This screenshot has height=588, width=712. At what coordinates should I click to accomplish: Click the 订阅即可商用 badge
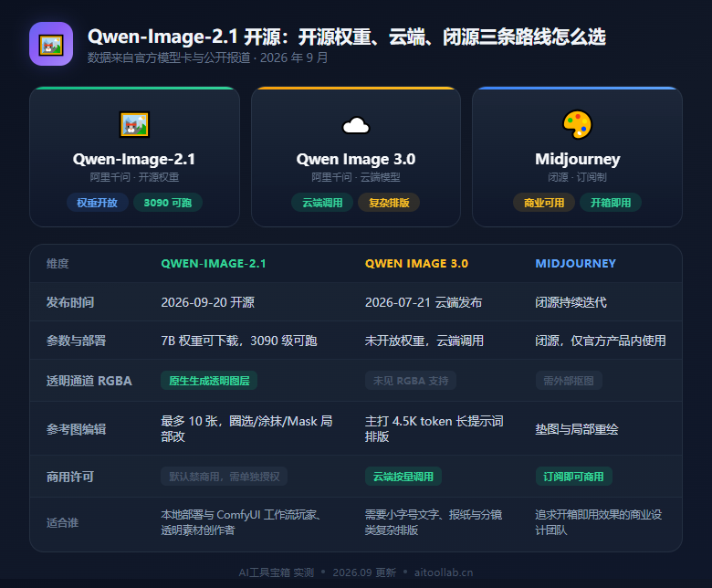coord(573,477)
